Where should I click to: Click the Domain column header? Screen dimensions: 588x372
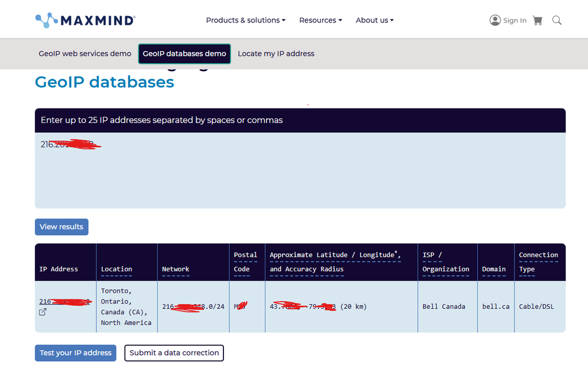pyautogui.click(x=493, y=269)
